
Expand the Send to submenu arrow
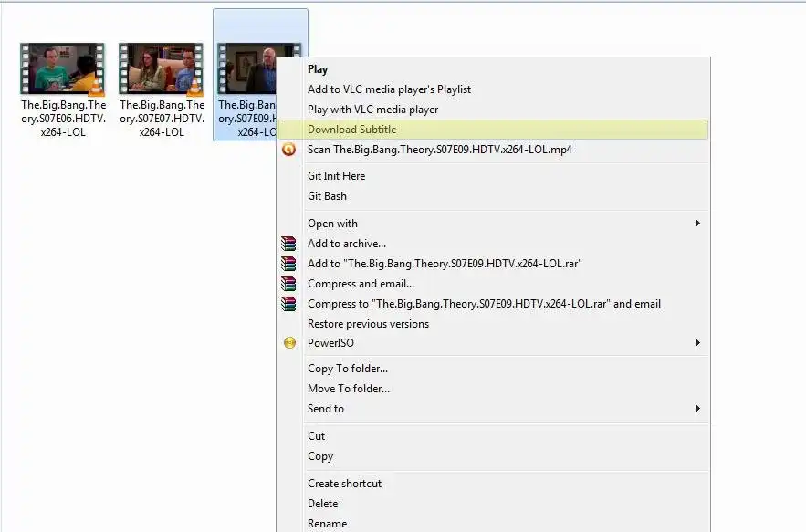tap(697, 409)
